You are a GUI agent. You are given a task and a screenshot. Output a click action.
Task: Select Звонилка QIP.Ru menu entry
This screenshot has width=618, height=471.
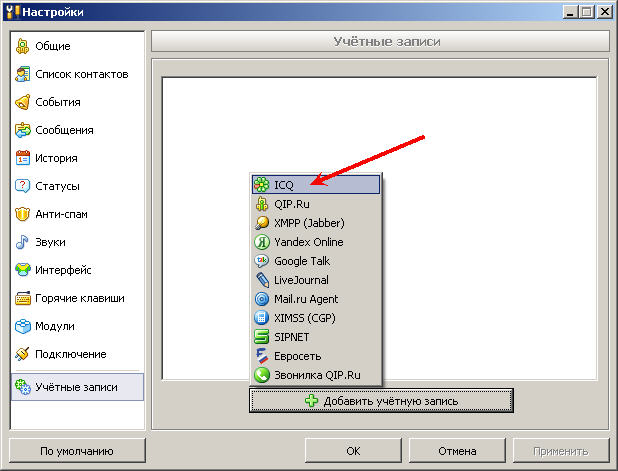pos(316,375)
